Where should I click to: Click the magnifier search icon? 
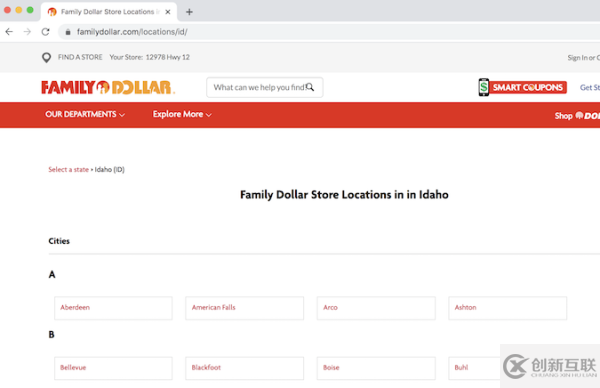(310, 87)
